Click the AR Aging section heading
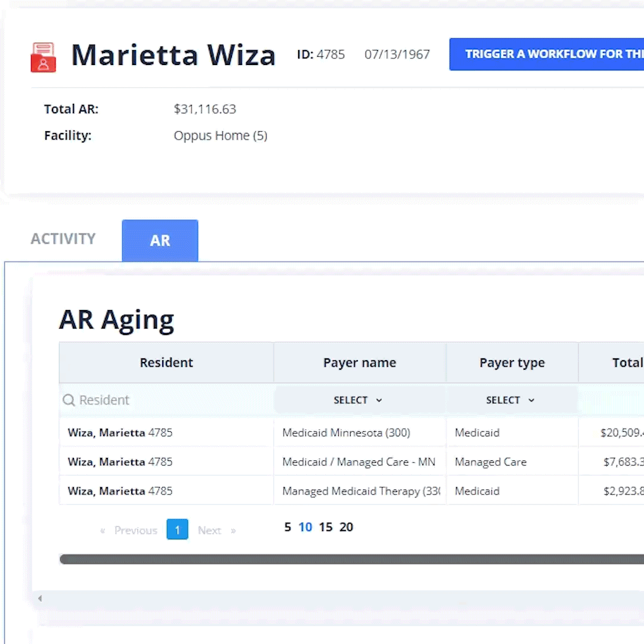Screen dimensions: 644x644 [117, 320]
